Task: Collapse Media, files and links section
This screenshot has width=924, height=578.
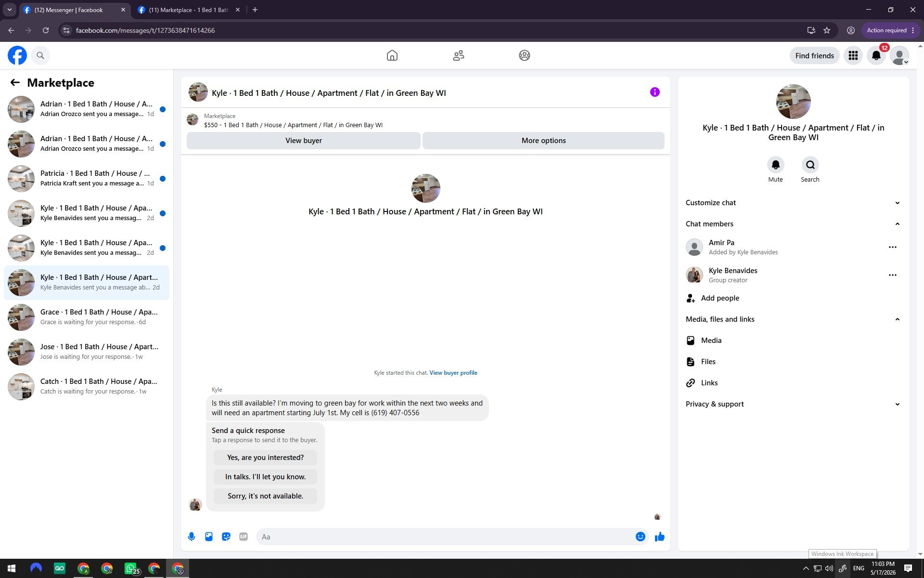Action: [x=793, y=319]
